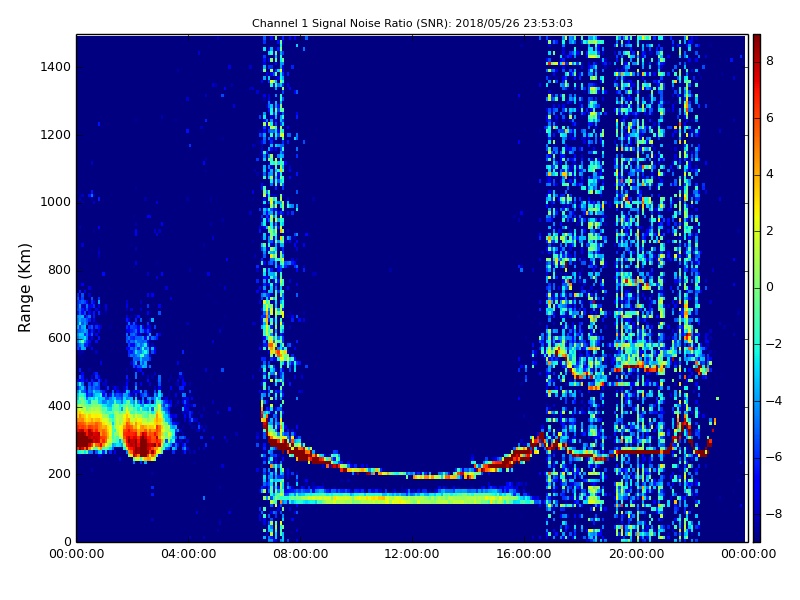
Task: Click the y-axis tick label 1200
Action: (55, 135)
